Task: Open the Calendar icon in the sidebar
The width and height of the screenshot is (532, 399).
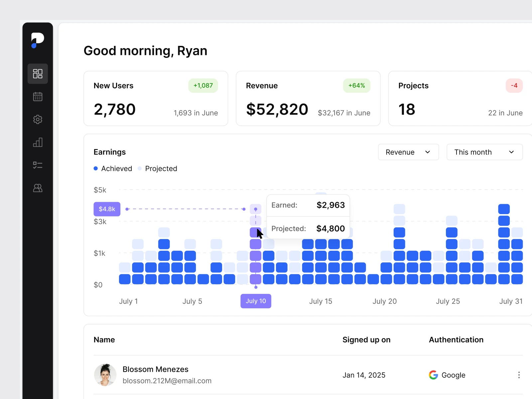Action: 38,96
